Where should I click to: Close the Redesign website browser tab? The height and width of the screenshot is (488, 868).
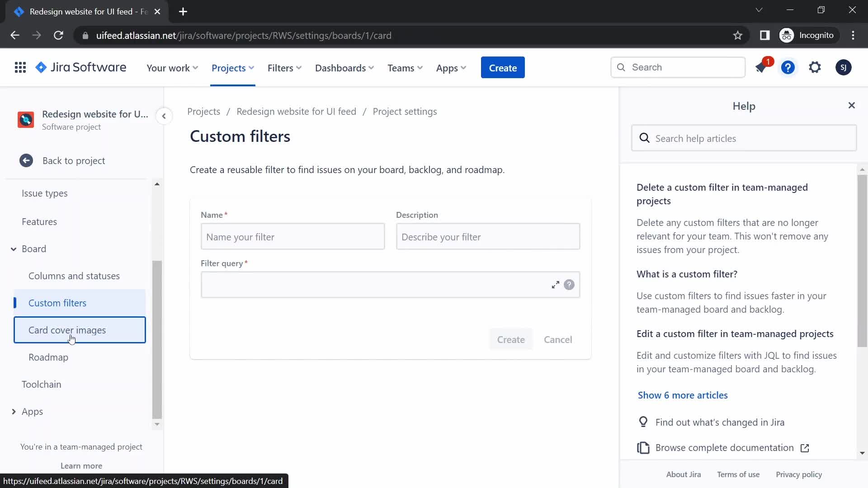(x=157, y=12)
